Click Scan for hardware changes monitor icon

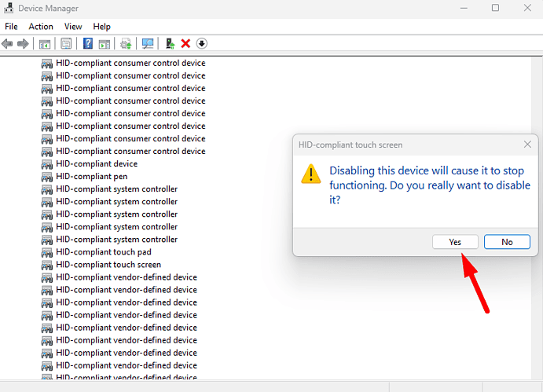pos(147,43)
